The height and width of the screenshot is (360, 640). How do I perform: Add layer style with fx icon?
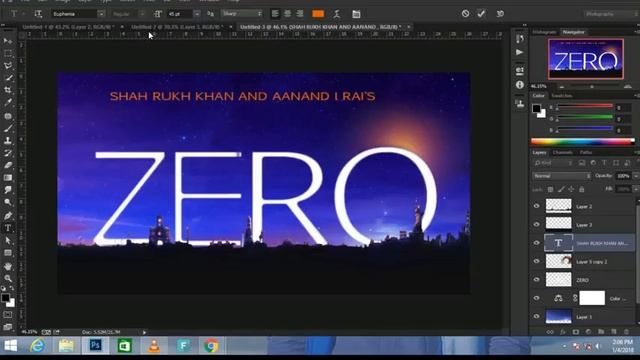click(562, 332)
